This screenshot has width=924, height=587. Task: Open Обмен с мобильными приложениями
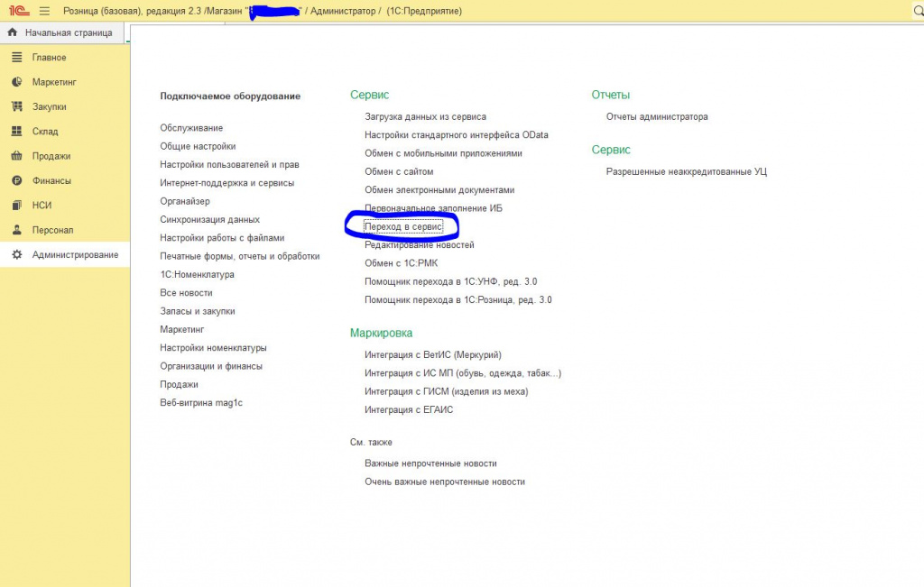[443, 153]
